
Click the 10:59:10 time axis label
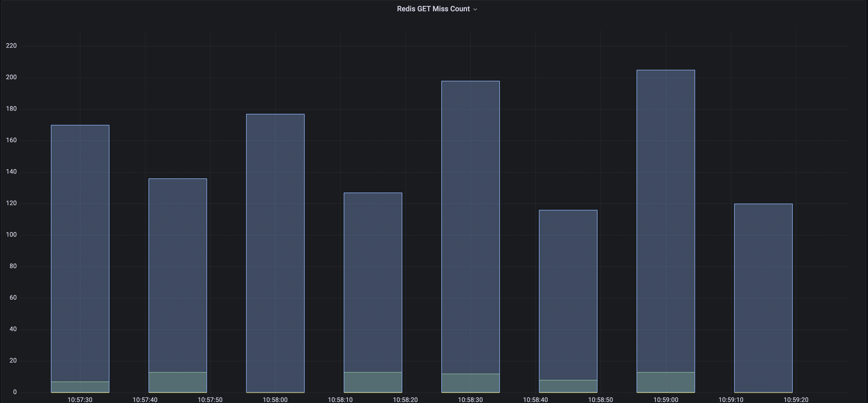click(x=731, y=400)
